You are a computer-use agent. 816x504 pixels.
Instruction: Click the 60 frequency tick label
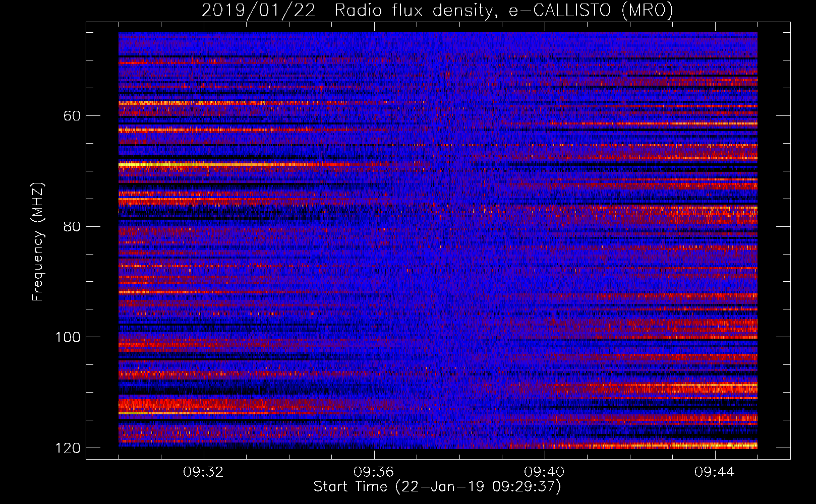(x=72, y=116)
